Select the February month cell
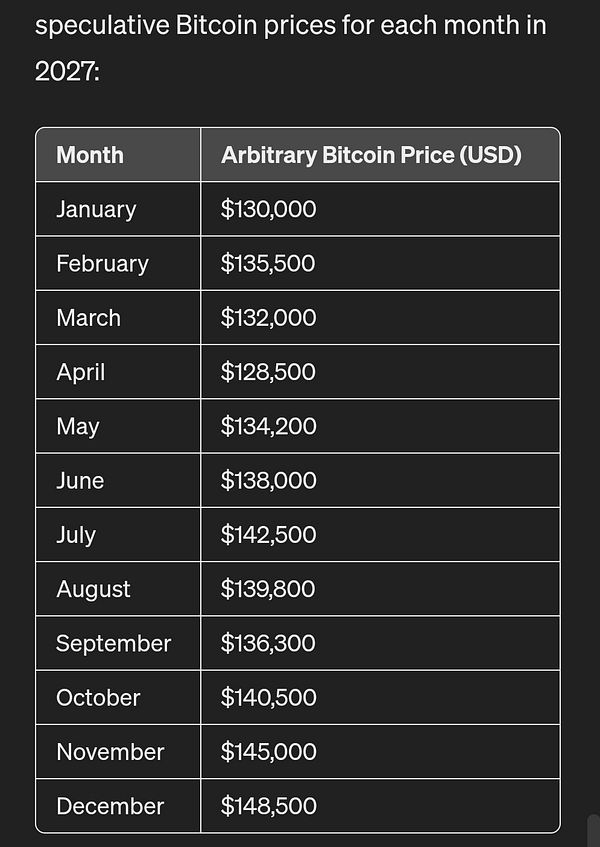 click(102, 263)
